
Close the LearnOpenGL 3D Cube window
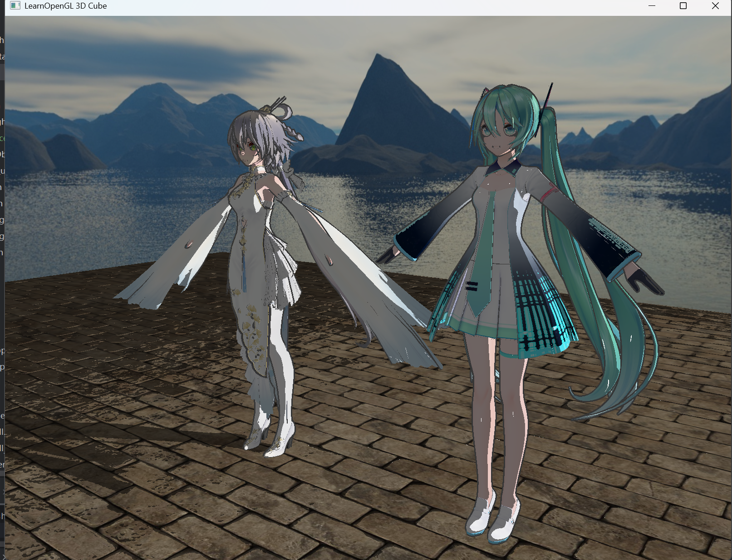(x=716, y=6)
